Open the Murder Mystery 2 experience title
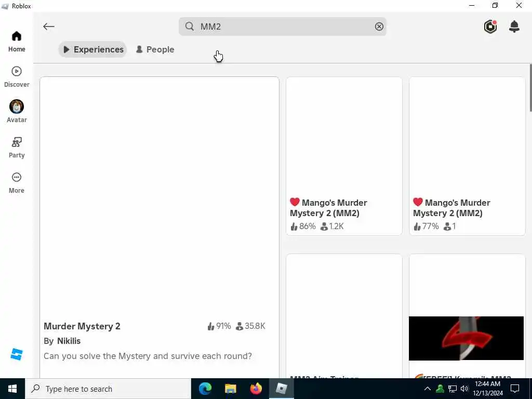The width and height of the screenshot is (532, 399). pos(82,326)
